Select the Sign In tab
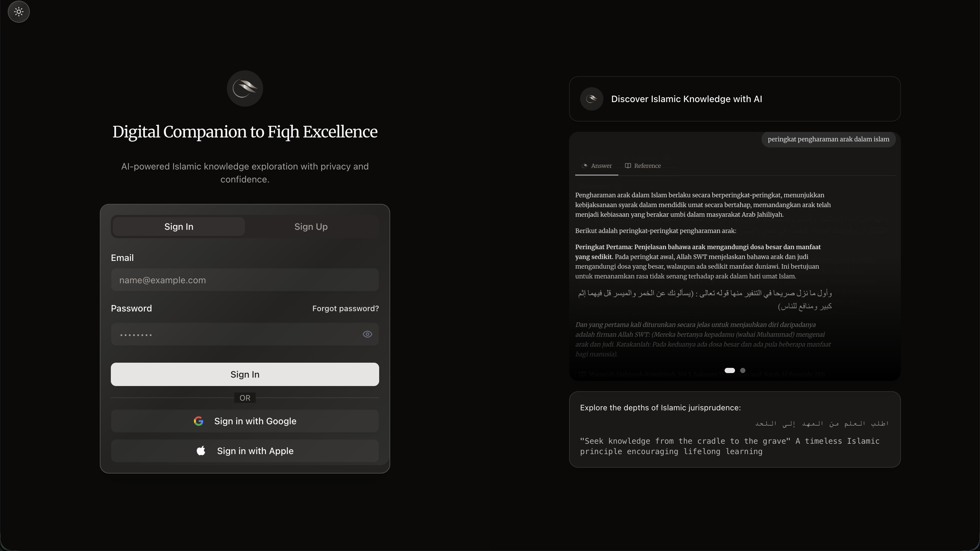Image resolution: width=980 pixels, height=551 pixels. pyautogui.click(x=179, y=227)
